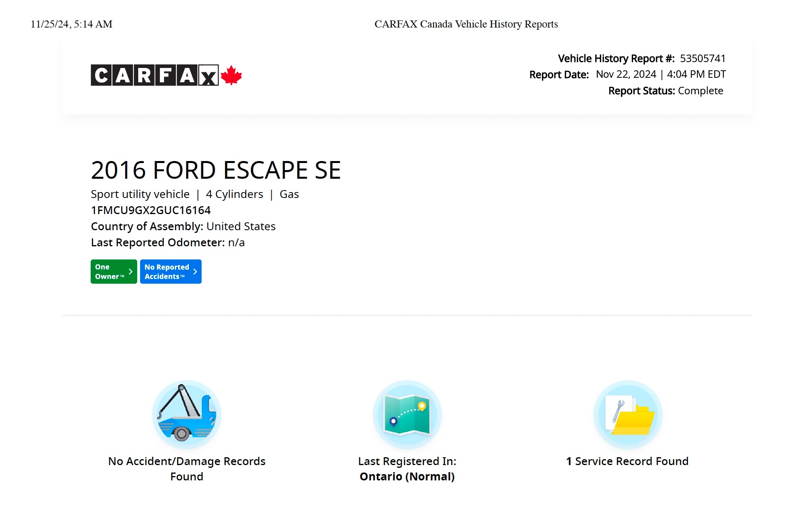Image resolution: width=812 pixels, height=513 pixels.
Task: Open the No Reported Accidents badge
Action: 171,271
